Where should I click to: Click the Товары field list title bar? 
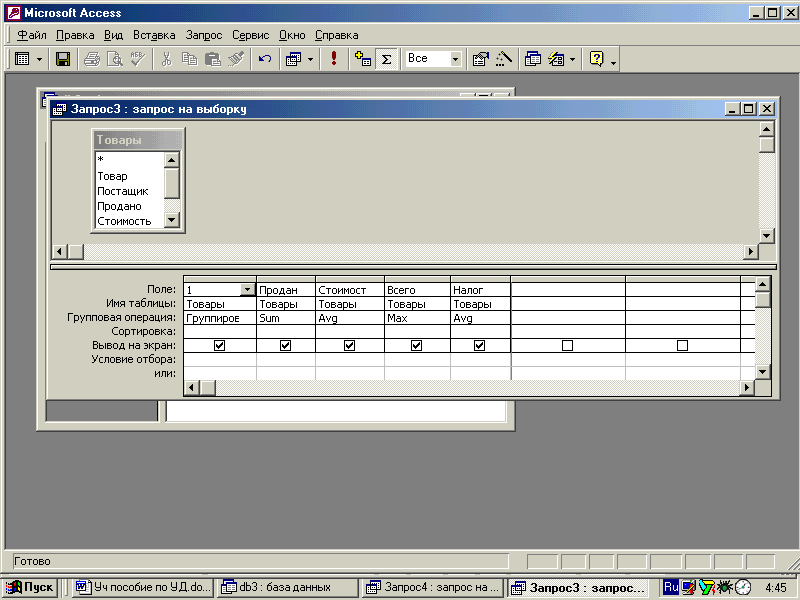[x=137, y=139]
